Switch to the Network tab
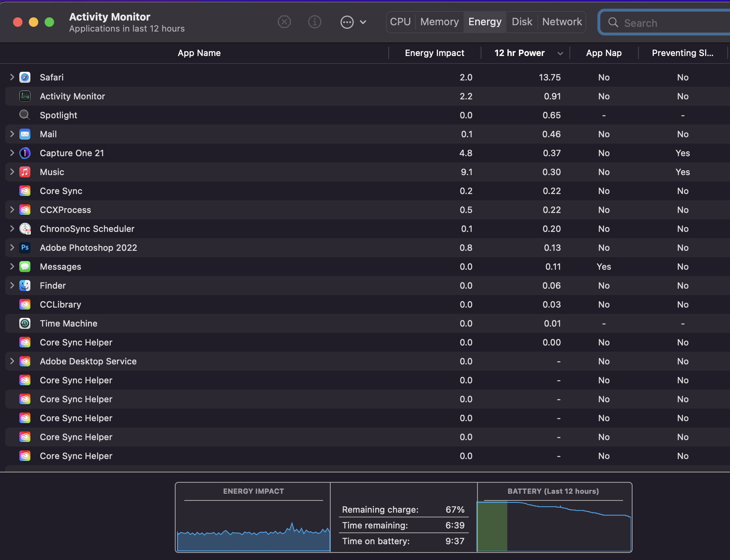The width and height of the screenshot is (730, 560). tap(562, 22)
